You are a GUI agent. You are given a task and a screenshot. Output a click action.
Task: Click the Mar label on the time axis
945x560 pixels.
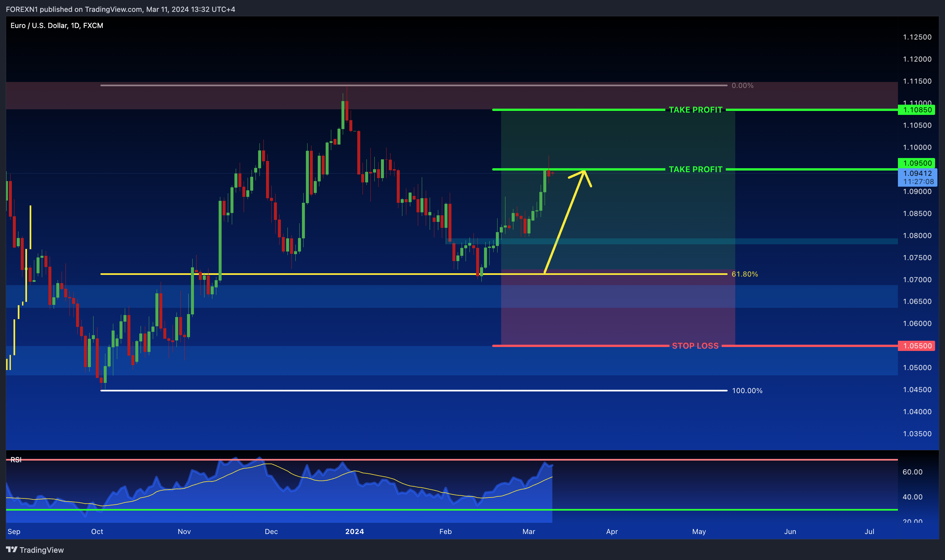coord(529,531)
